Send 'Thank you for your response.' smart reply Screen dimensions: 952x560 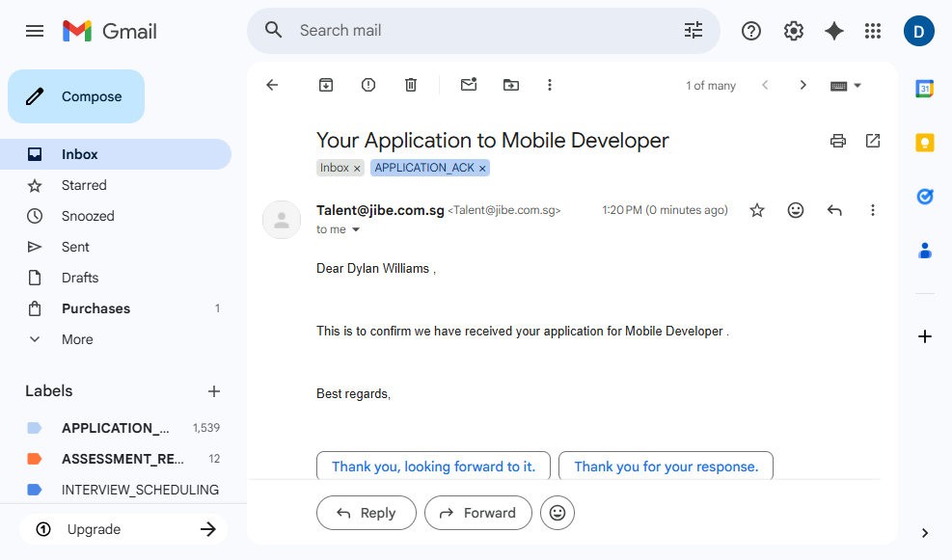[x=666, y=467]
